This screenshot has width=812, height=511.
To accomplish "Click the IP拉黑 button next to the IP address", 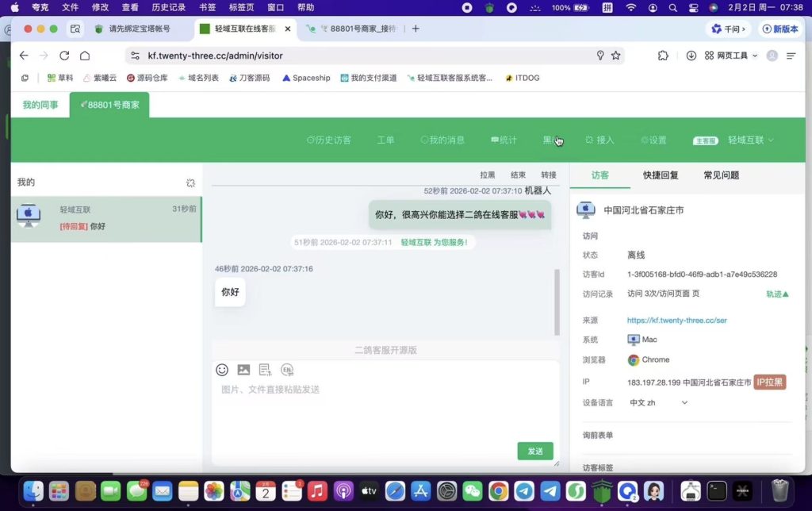I will pyautogui.click(x=769, y=381).
